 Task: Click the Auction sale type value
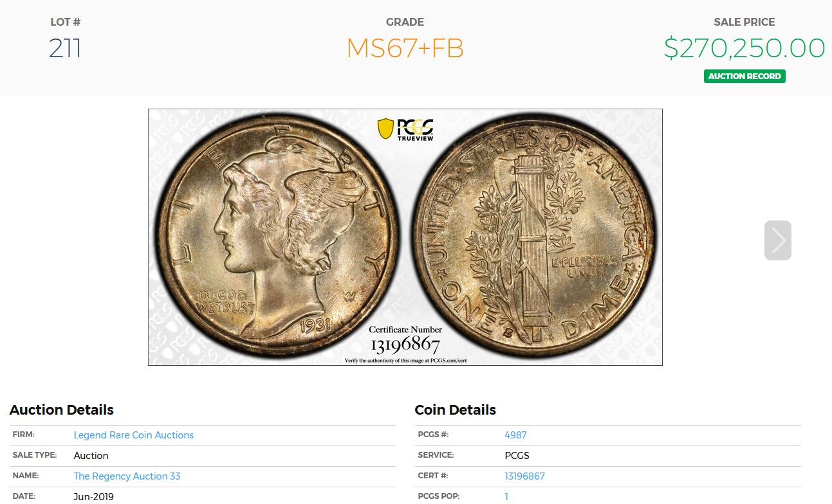click(91, 456)
